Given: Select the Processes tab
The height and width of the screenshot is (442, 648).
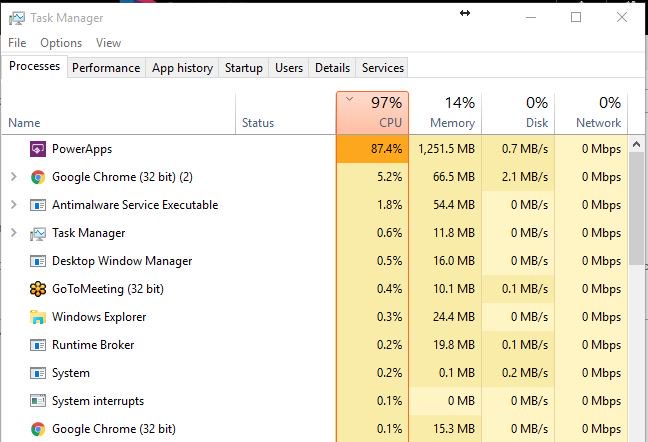Looking at the screenshot, I should point(34,66).
